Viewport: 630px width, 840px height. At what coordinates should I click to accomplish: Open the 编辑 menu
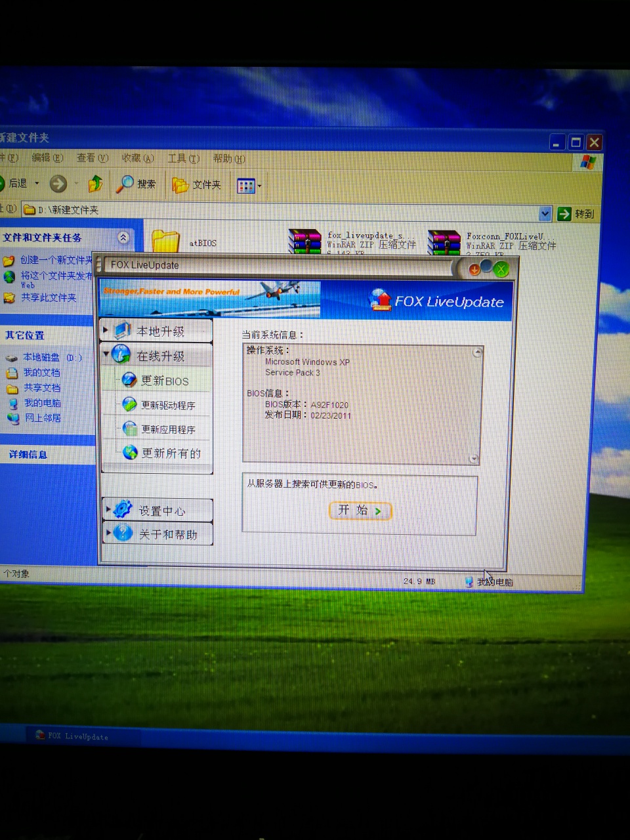tap(47, 157)
